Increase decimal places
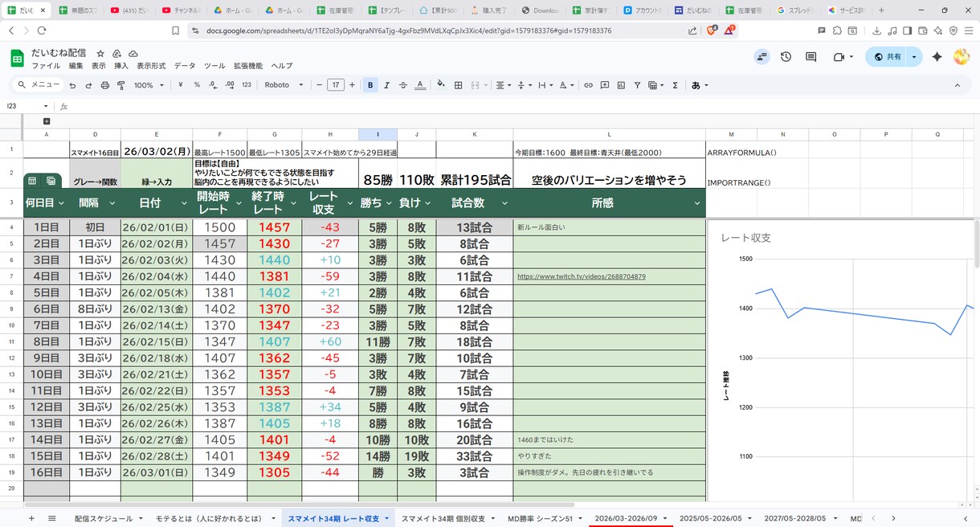 pos(230,85)
